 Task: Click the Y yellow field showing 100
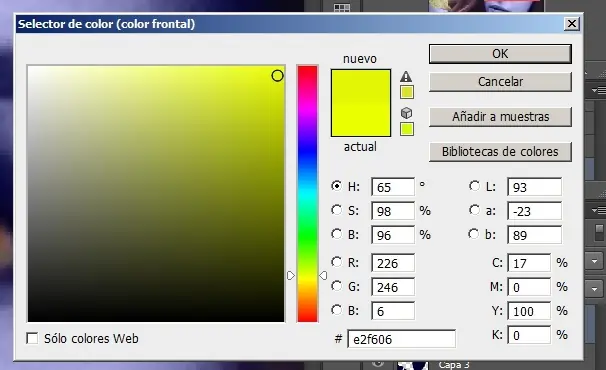pyautogui.click(x=529, y=311)
